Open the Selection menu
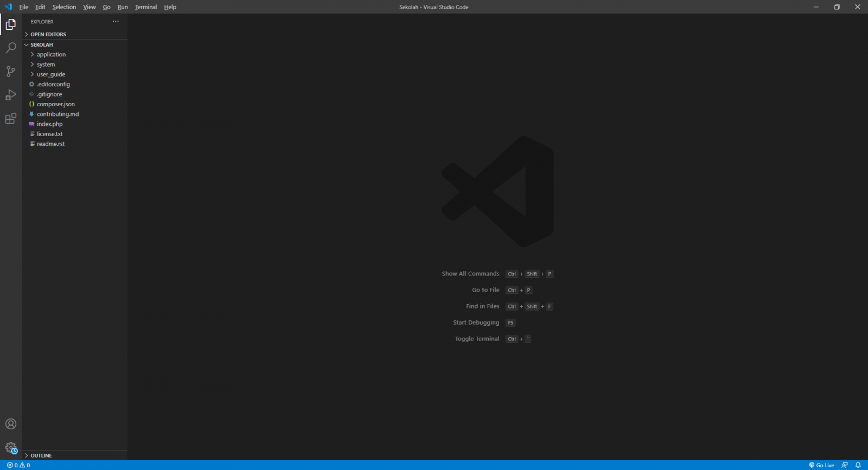The height and width of the screenshot is (470, 868). pos(64,7)
